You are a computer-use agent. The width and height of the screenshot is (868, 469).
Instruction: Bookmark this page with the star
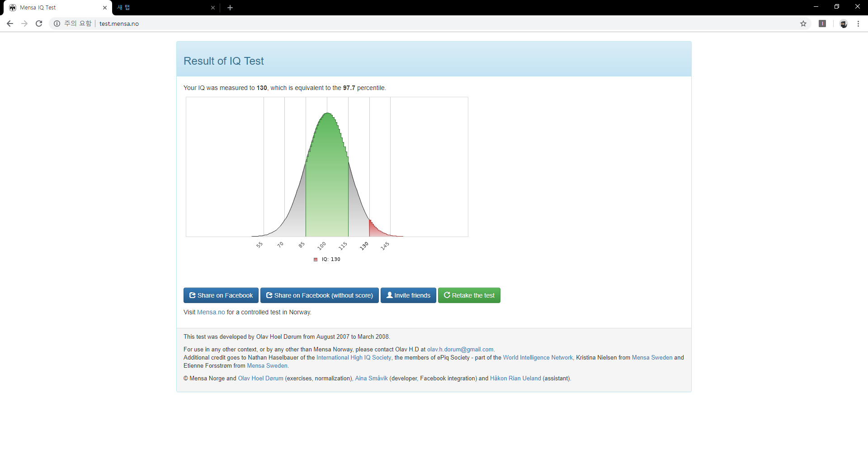(803, 24)
